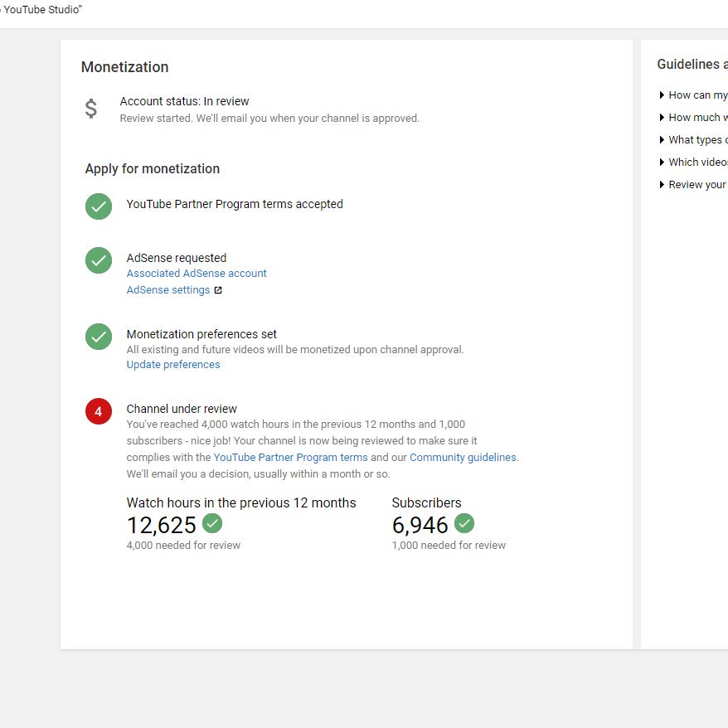Click the Subscribers label
This screenshot has width=728, height=728.
point(427,502)
